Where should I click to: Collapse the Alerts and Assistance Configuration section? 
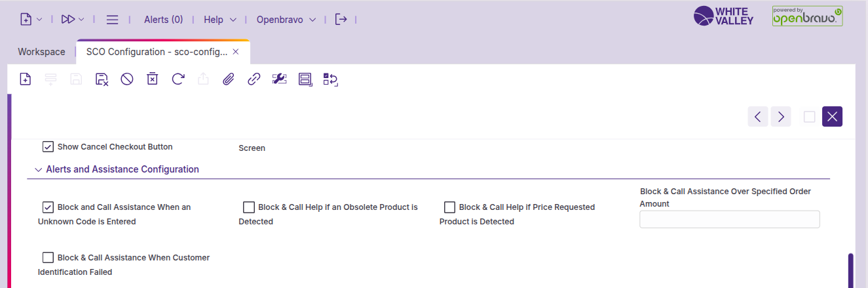click(38, 169)
